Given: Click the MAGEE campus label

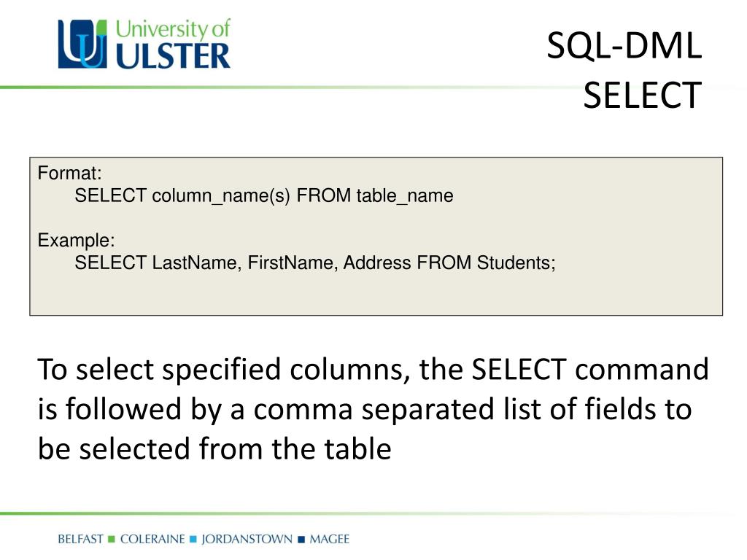Looking at the screenshot, I should click(329, 539).
